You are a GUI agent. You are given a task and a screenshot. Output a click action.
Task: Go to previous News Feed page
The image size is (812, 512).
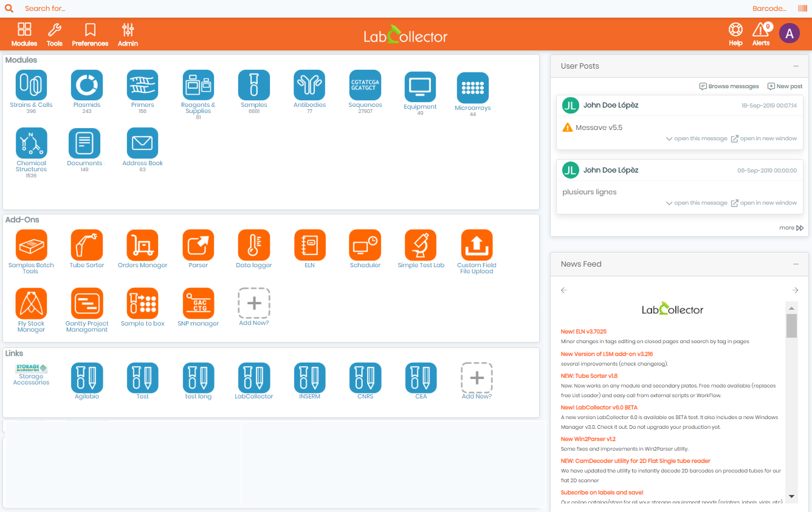click(x=564, y=290)
